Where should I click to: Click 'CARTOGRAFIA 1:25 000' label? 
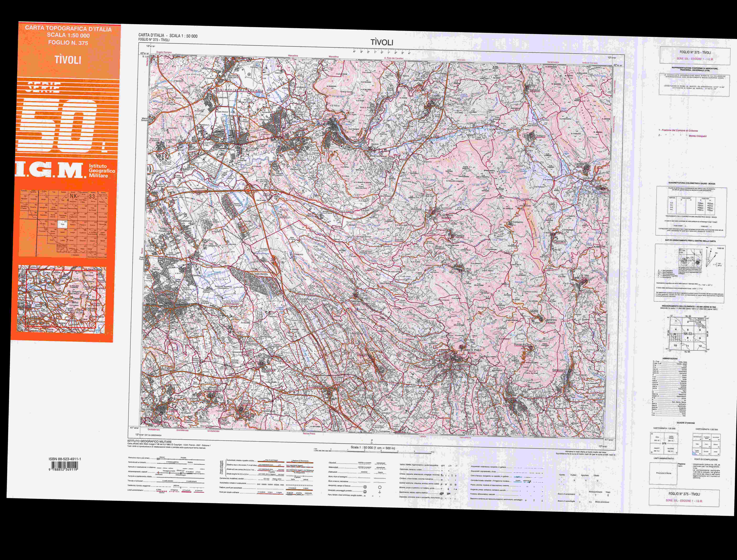point(664,428)
